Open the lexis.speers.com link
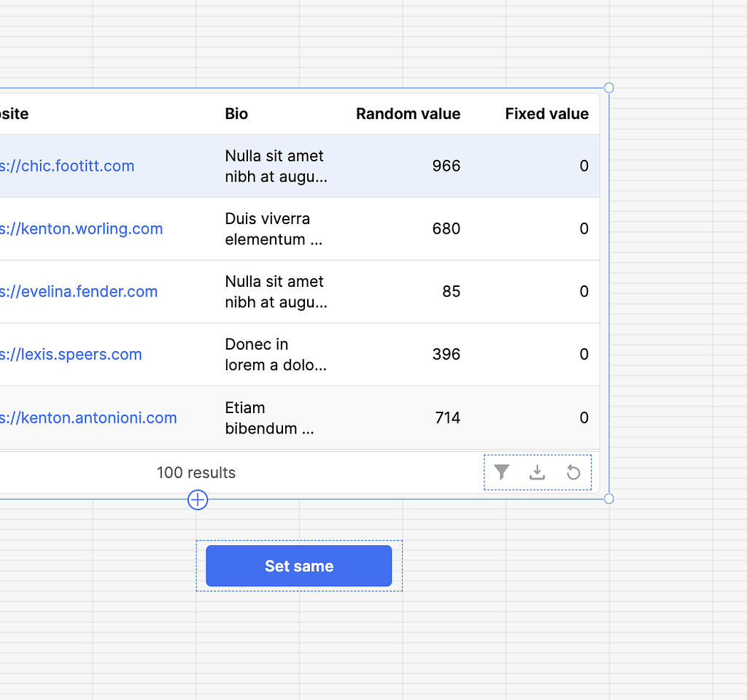 point(71,354)
